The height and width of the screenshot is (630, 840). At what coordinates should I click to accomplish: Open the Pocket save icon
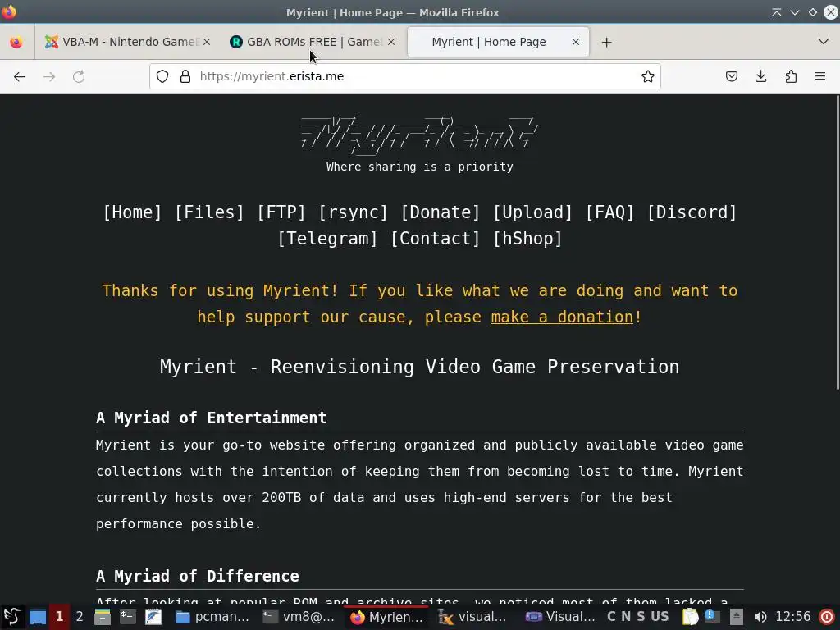pos(731,76)
